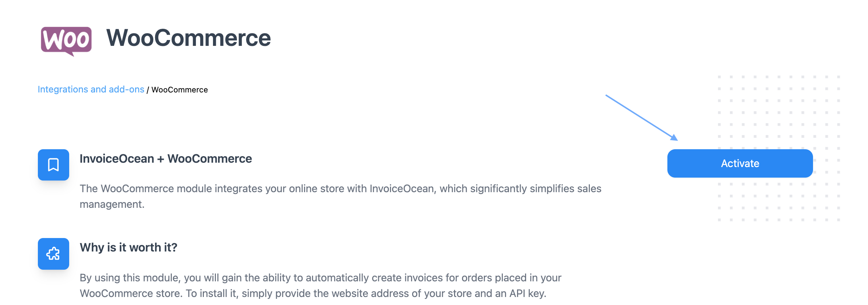
Task: Click the blue bookmark icon
Action: pyautogui.click(x=54, y=165)
